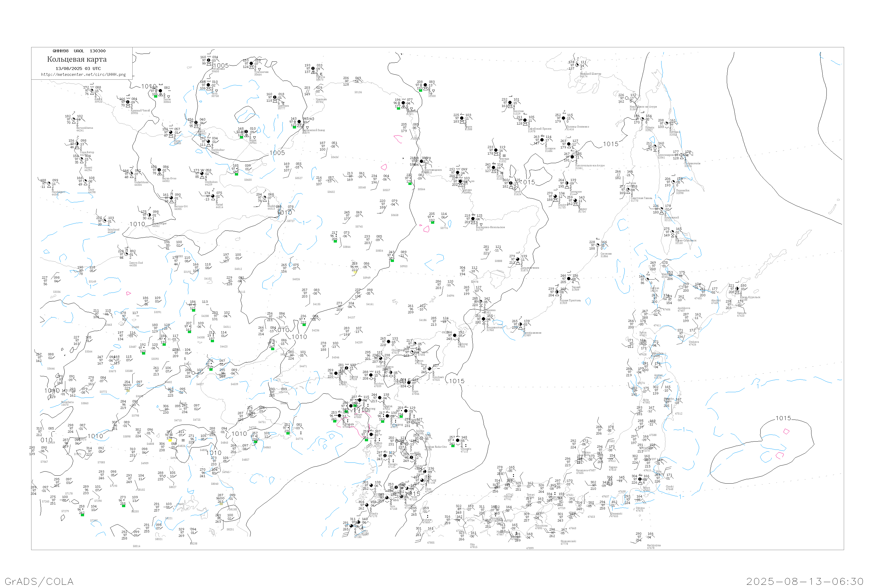Click the Красный Чикой 30935 station circle

128,102
